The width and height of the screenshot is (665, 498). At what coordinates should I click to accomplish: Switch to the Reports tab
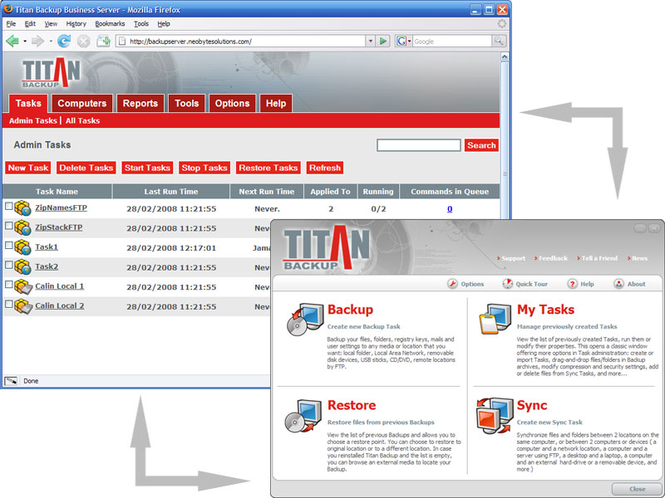[x=140, y=104]
